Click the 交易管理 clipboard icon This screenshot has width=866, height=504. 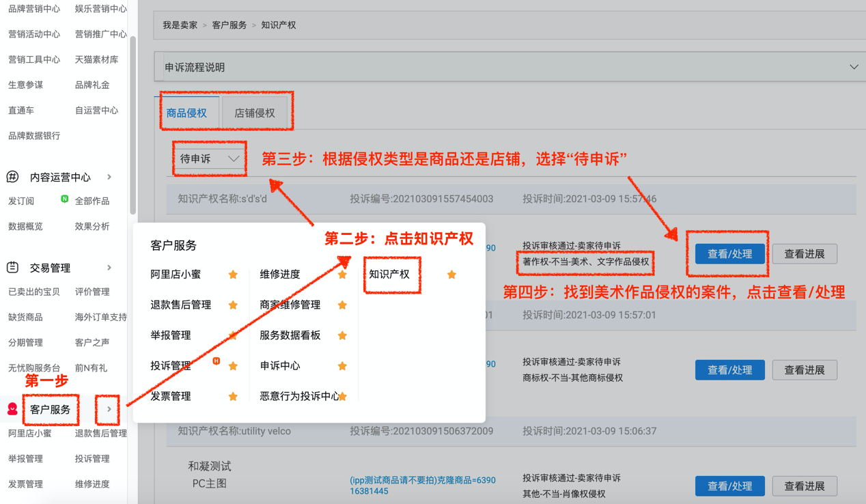pyautogui.click(x=12, y=268)
